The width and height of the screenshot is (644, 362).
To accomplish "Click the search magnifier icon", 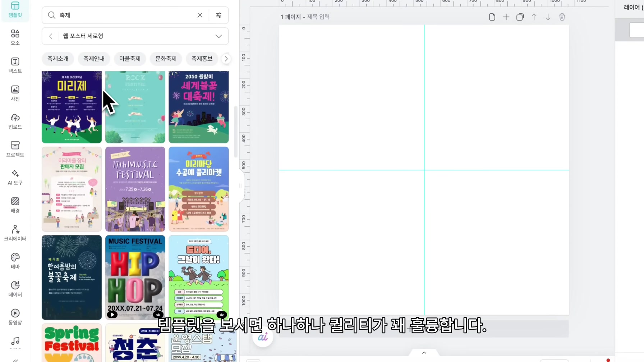I will pyautogui.click(x=51, y=15).
